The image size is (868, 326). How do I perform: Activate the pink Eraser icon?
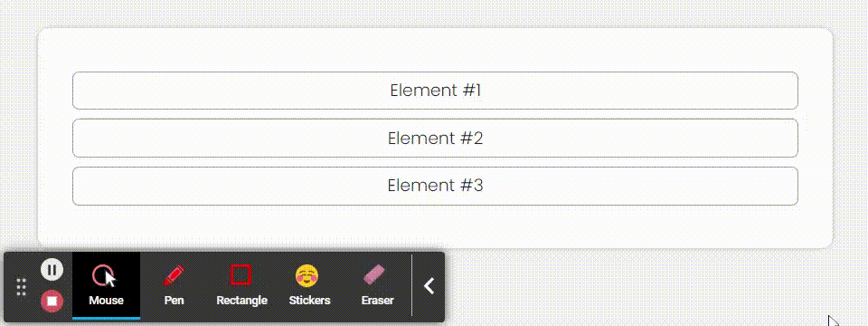point(373,275)
